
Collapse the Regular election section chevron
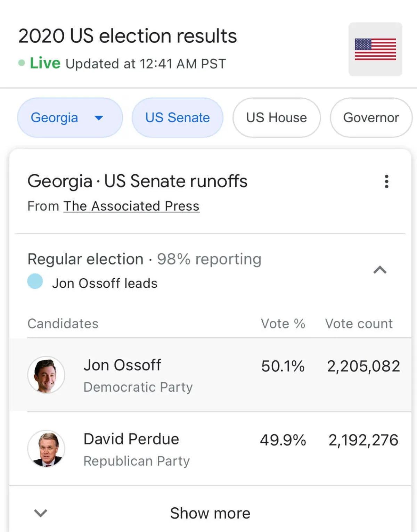[380, 270]
